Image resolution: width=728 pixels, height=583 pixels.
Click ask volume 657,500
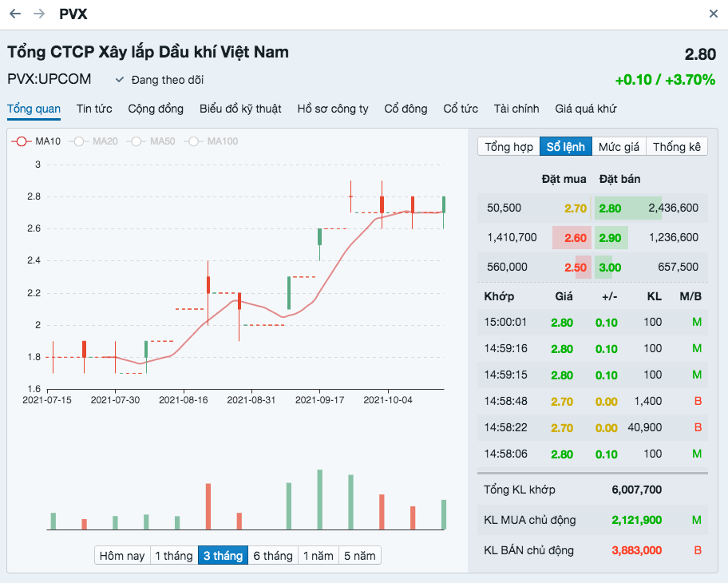point(678,267)
